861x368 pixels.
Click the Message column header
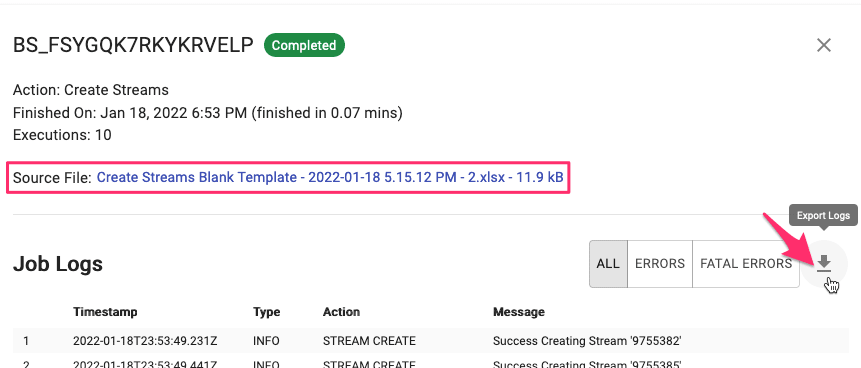(519, 312)
